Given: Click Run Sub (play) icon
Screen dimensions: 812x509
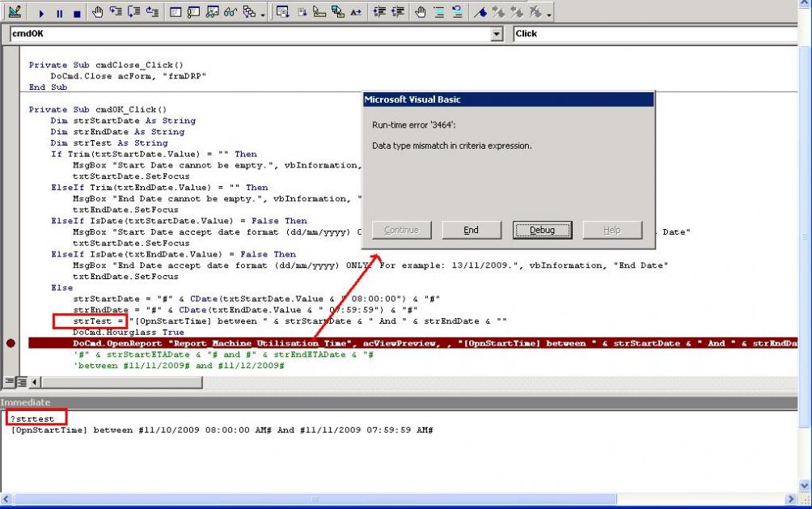Looking at the screenshot, I should pyautogui.click(x=41, y=13).
